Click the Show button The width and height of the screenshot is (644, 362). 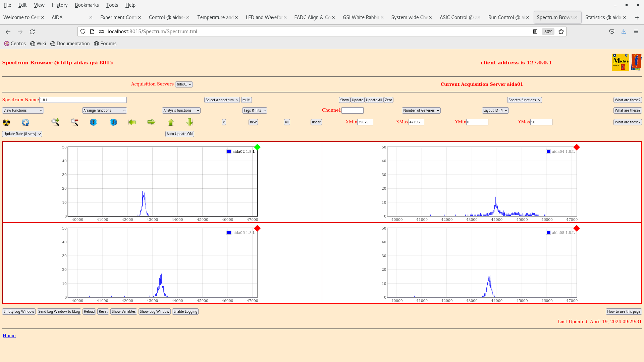click(x=344, y=100)
